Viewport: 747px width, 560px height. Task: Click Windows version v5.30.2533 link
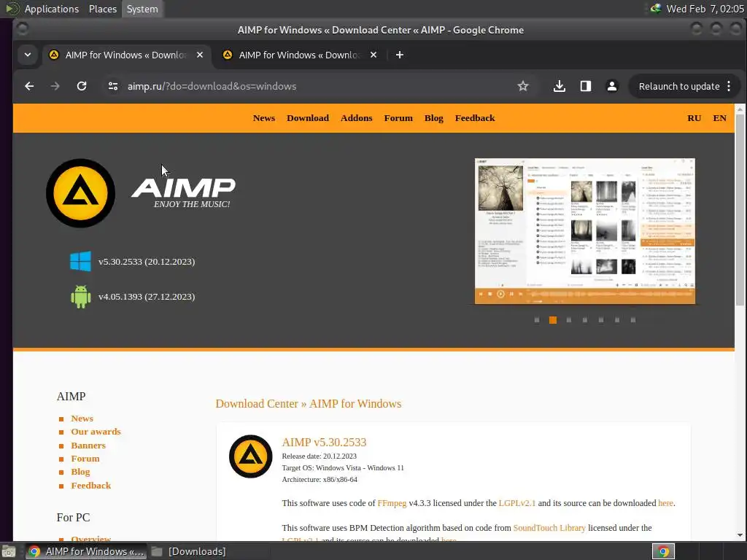(147, 262)
